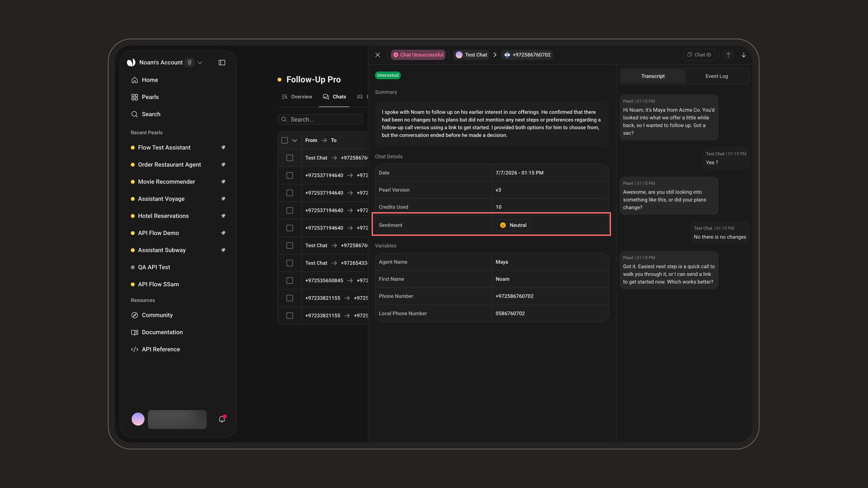This screenshot has height=488, width=868.
Task: Close the chat details panel
Action: (x=377, y=55)
